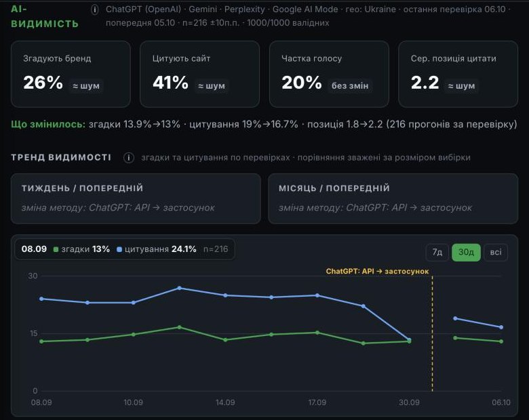
Task: Select the Тиждень / Попередній comparison card
Action: 136,198
